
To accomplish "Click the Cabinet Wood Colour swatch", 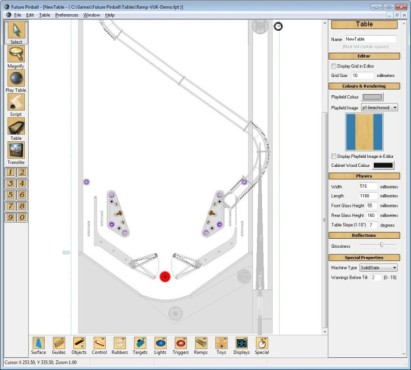I will 383,165.
